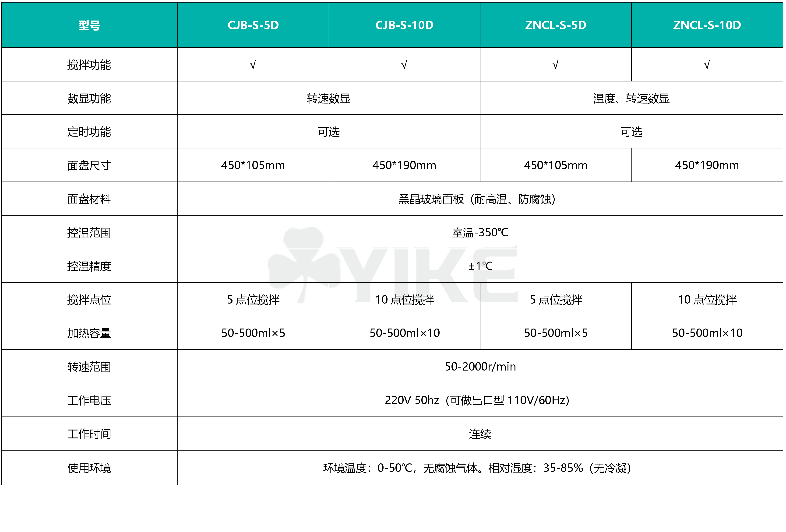The image size is (786, 532).
Task: Click the checkmark under CJB-S-10D
Action: pos(404,64)
